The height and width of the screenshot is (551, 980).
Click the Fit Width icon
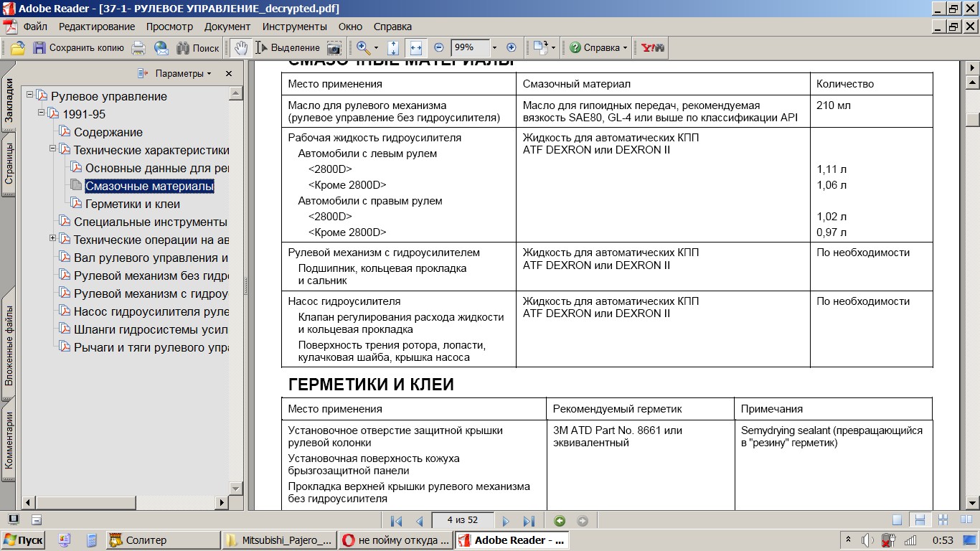[x=415, y=48]
